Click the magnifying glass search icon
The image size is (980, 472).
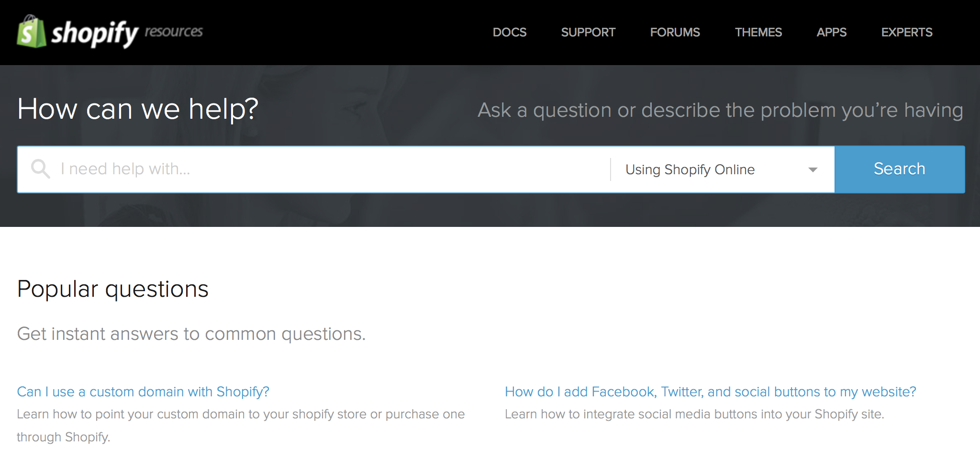pyautogui.click(x=41, y=169)
